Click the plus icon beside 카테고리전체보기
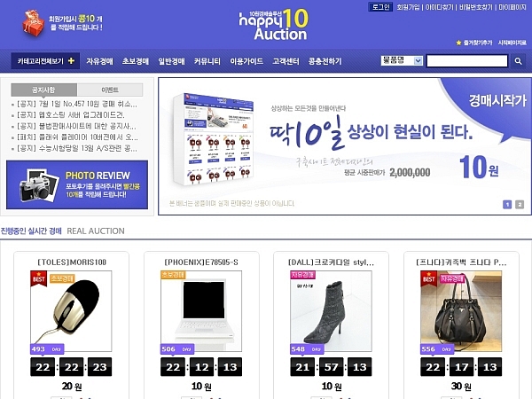 tap(71, 60)
